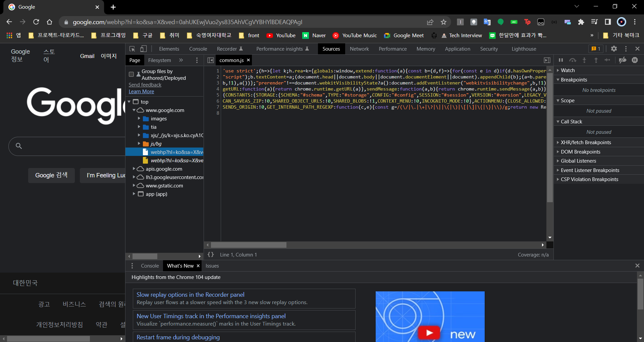Open Gmail link on Google page
644x342 pixels.
click(87, 56)
